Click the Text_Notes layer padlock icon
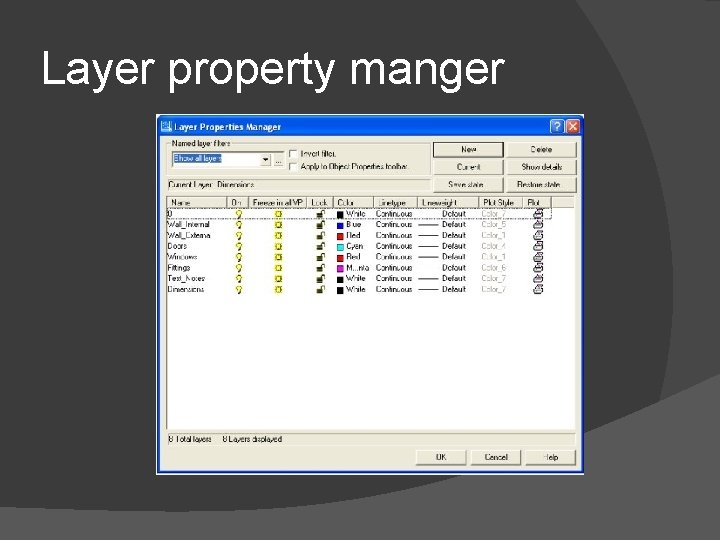Screen dimensions: 720x540 321,279
